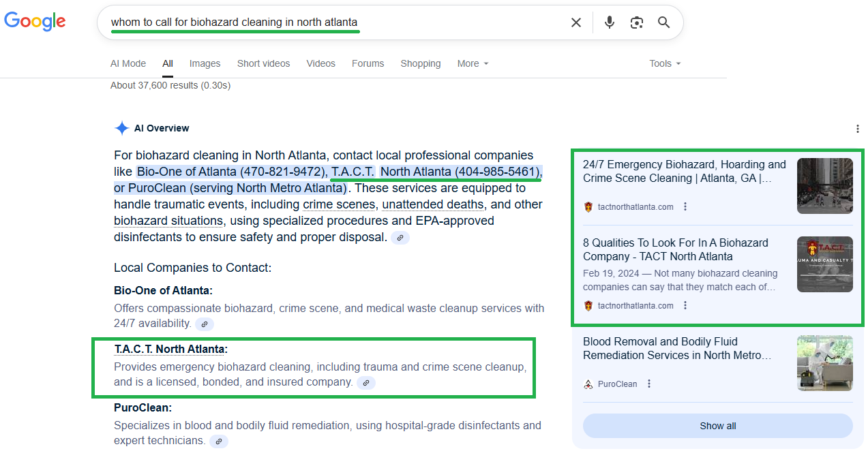The image size is (868, 451).
Task: Open source link icon for Bio-One description
Action: 205,324
